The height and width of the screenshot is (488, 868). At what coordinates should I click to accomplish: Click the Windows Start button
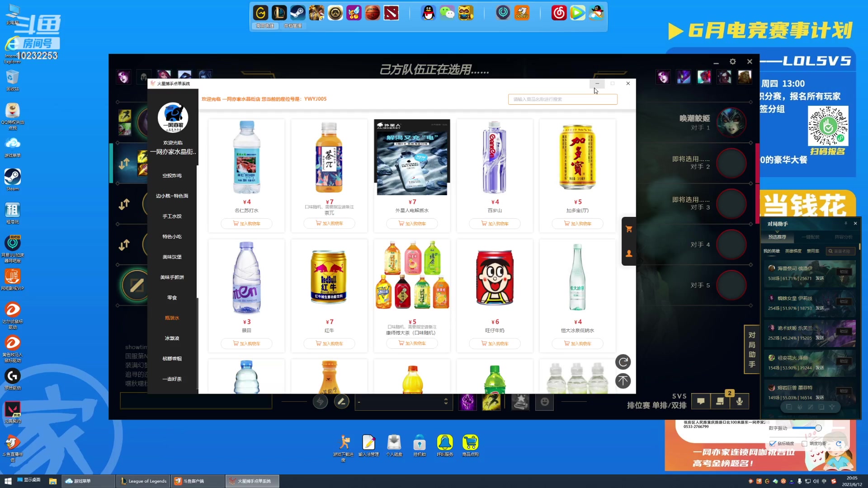coord(8,481)
